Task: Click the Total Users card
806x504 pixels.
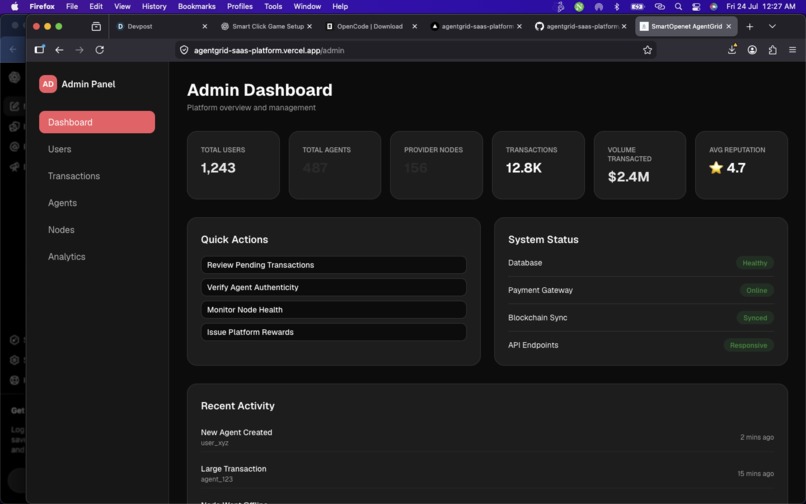Action: [233, 165]
